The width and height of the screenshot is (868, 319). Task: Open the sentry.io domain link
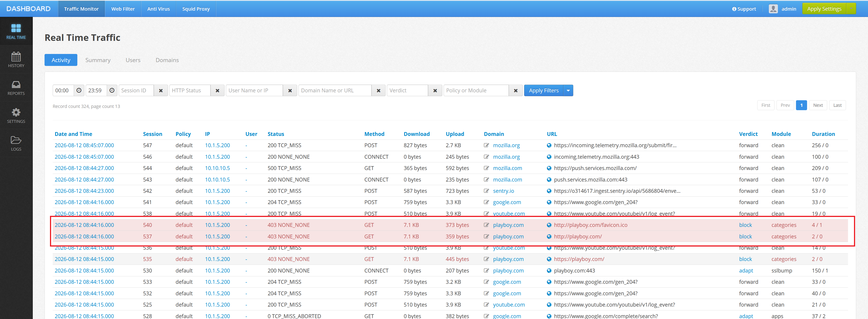tap(504, 191)
